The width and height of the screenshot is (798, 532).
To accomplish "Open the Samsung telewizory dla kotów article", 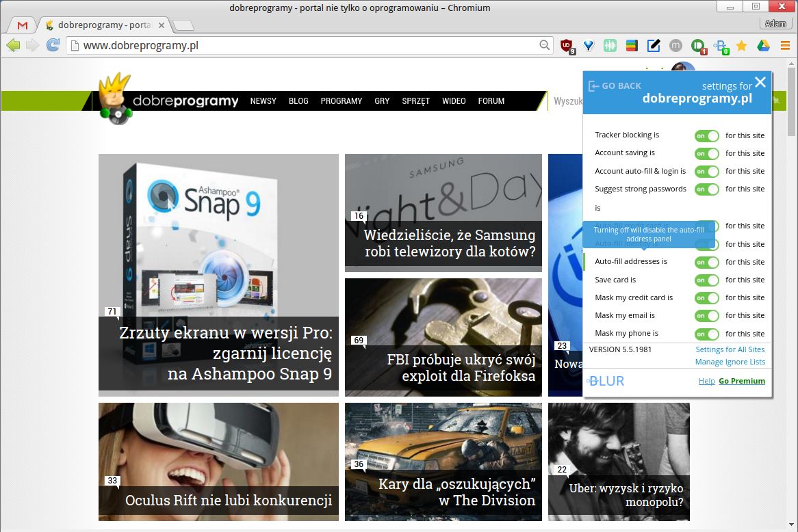I will pyautogui.click(x=443, y=213).
